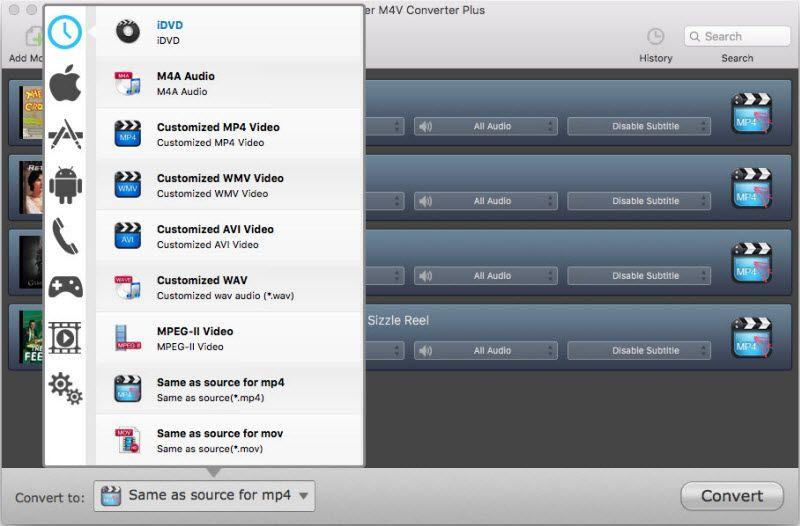Choose Customized AVI Video format
The width and height of the screenshot is (800, 526).
(x=230, y=236)
